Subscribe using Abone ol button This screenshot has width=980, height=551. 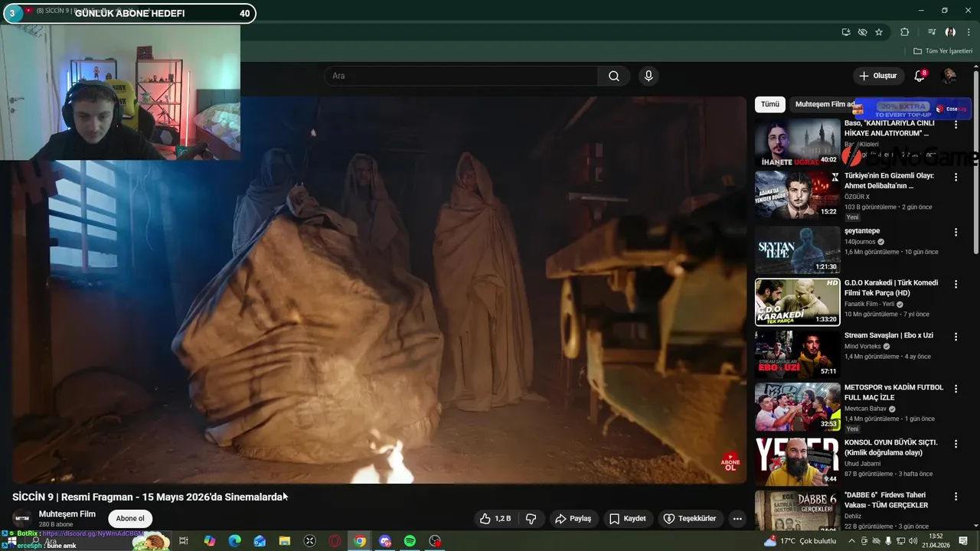coord(130,519)
